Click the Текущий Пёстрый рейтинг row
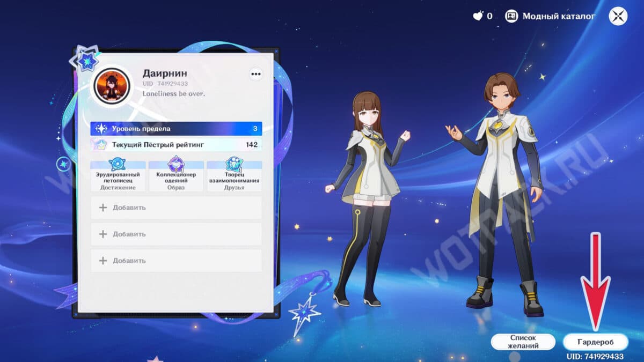This screenshot has height=362, width=644. 176,145
